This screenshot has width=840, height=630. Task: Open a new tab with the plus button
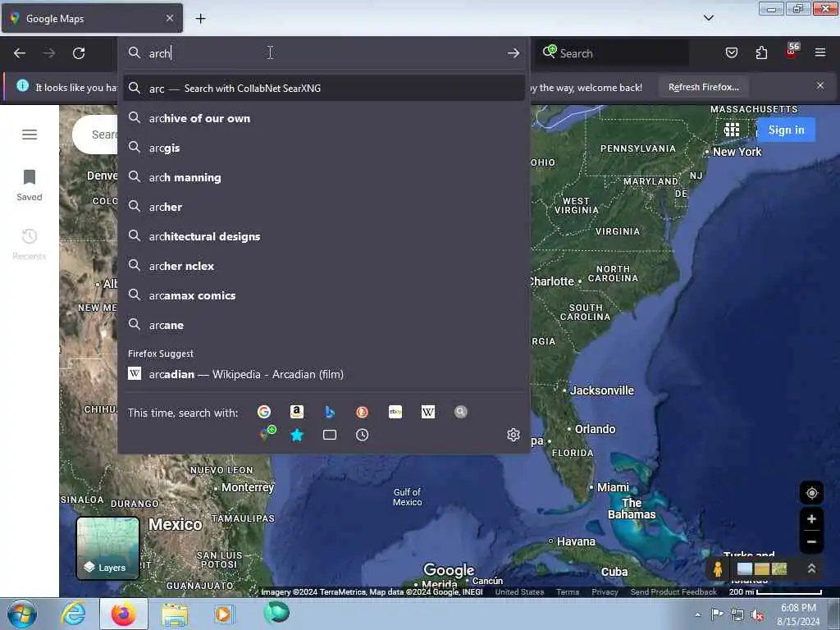pos(200,18)
